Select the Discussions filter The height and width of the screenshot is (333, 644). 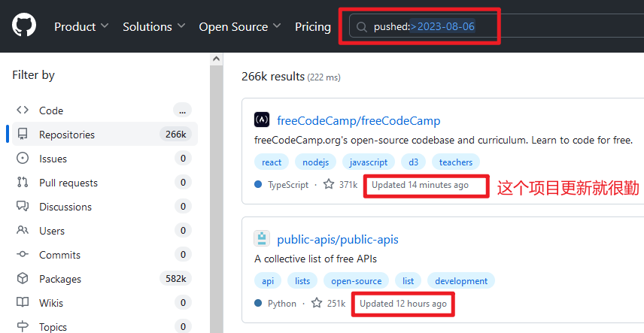[105, 207]
